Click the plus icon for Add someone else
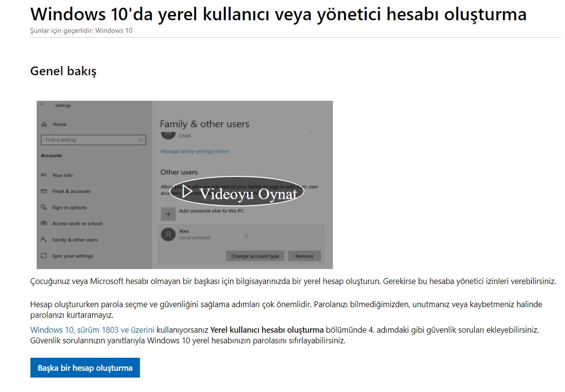This screenshot has width=565, height=392. click(x=168, y=214)
